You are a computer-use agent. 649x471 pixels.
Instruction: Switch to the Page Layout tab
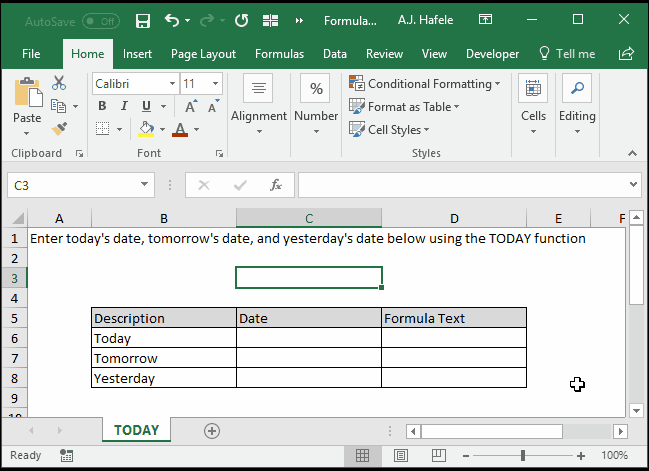tap(203, 54)
